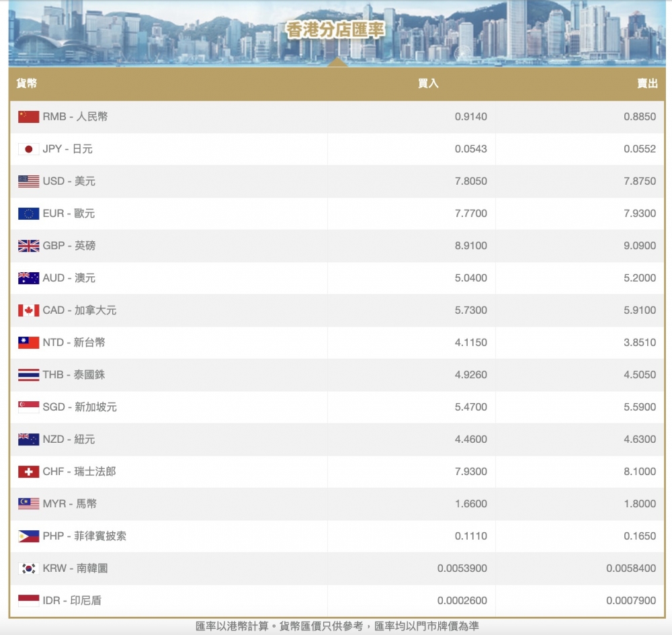Select the US flag icon for USD

pyautogui.click(x=28, y=181)
